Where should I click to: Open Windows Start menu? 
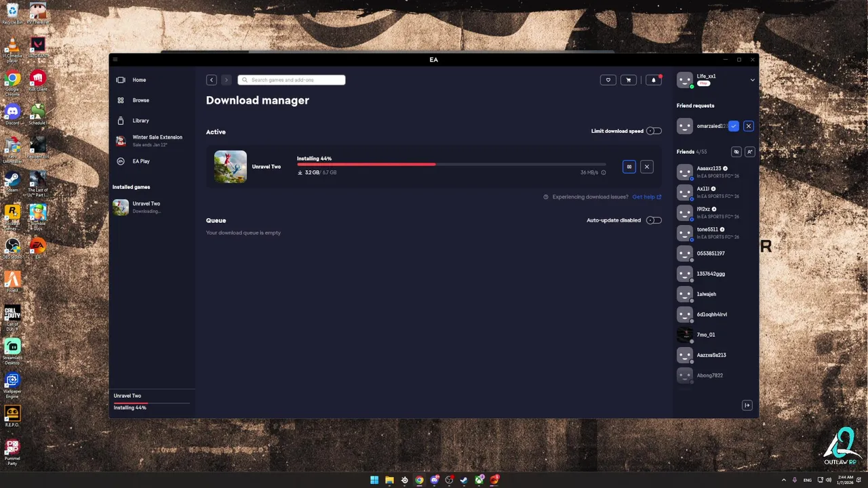coord(374,480)
